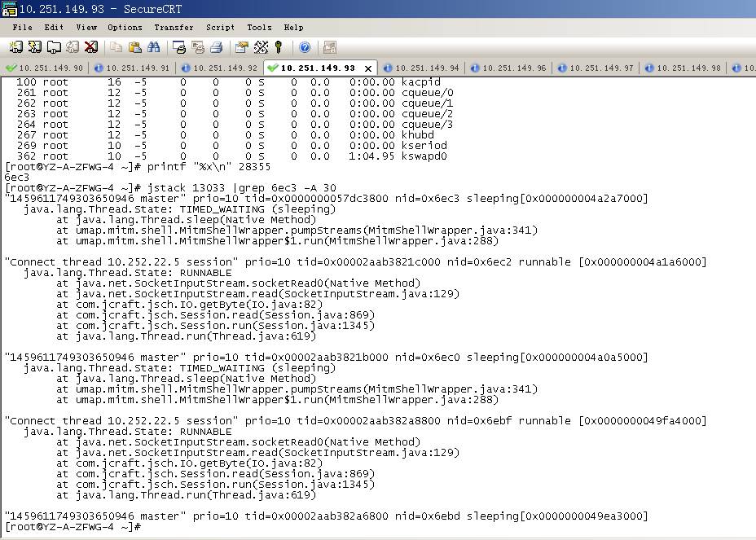Click the Disconnect session icon
Screen dimensions: 756x540
coord(90,47)
